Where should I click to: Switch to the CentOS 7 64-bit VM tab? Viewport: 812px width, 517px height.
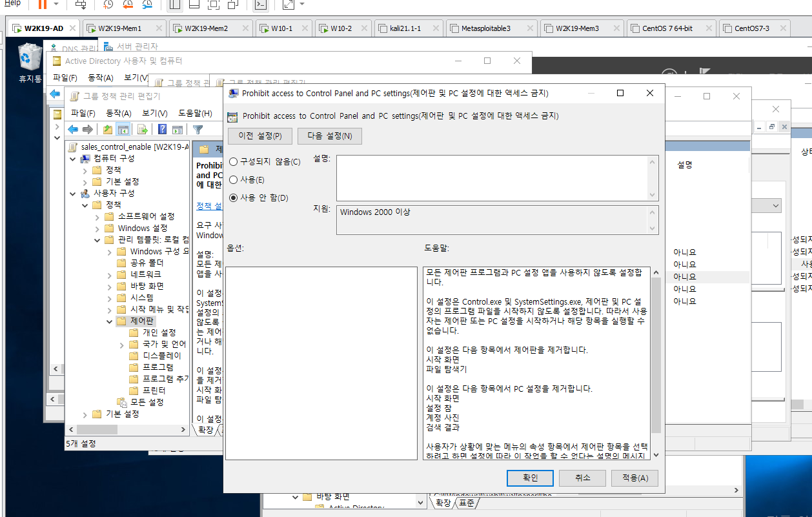(x=671, y=28)
